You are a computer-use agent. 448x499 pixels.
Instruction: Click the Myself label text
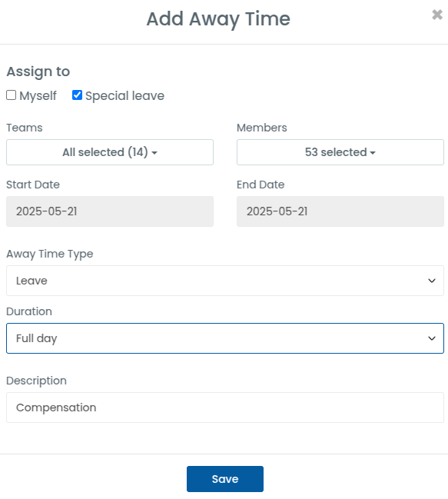38,96
